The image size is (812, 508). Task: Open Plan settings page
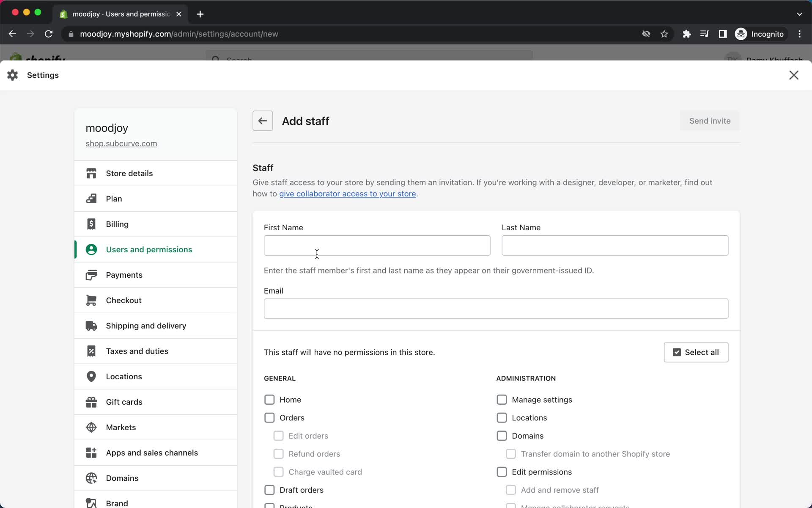click(156, 199)
